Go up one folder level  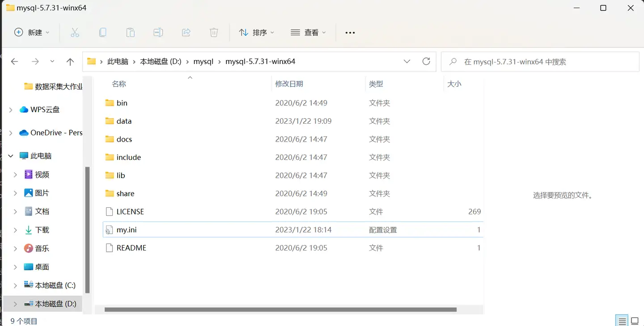pos(70,62)
